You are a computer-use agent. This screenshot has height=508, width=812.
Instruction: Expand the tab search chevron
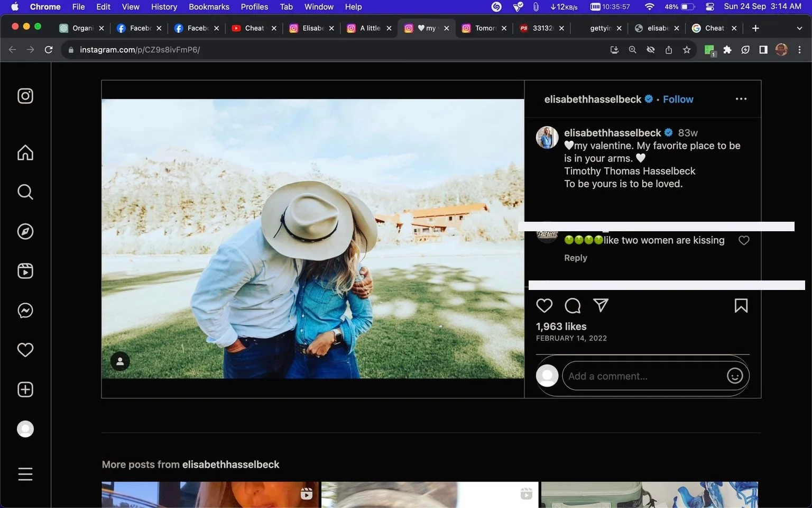pyautogui.click(x=799, y=28)
